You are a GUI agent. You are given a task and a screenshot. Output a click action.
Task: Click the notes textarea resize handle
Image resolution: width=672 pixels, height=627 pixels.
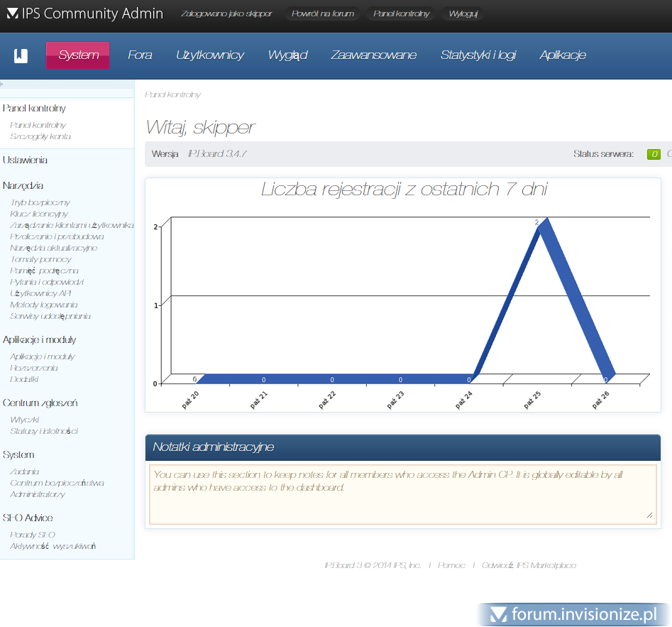(649, 516)
